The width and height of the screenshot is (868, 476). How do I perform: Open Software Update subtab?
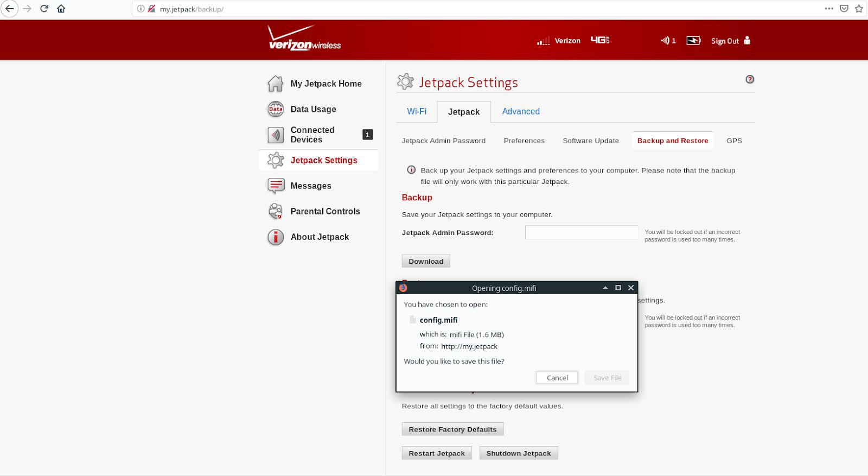click(591, 141)
